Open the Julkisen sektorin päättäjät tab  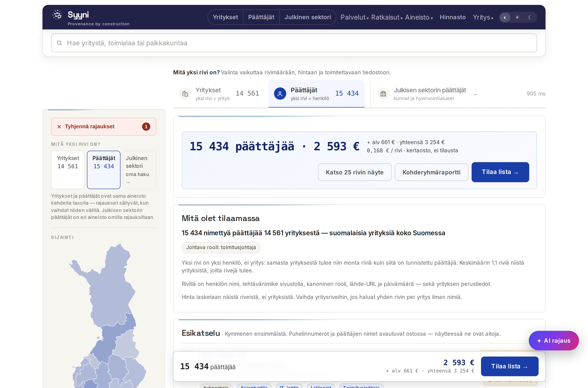point(427,94)
